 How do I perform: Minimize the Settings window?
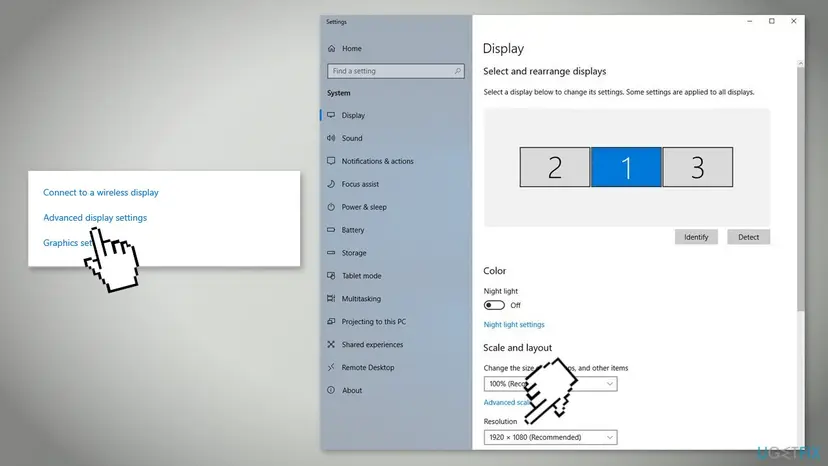coord(749,21)
